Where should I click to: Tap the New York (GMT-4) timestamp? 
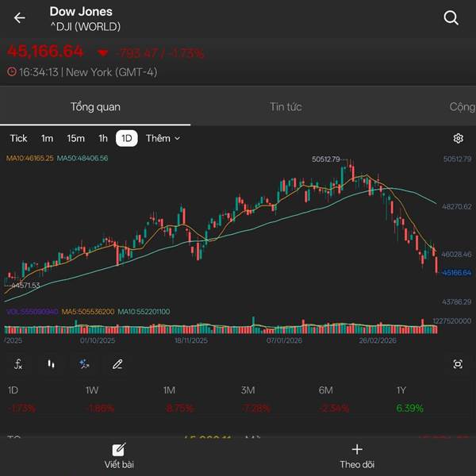click(x=111, y=72)
